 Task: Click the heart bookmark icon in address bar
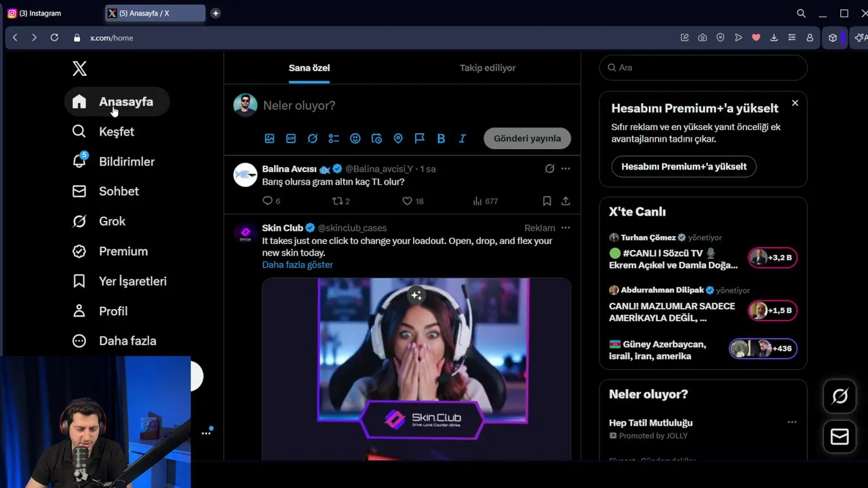pyautogui.click(x=756, y=38)
